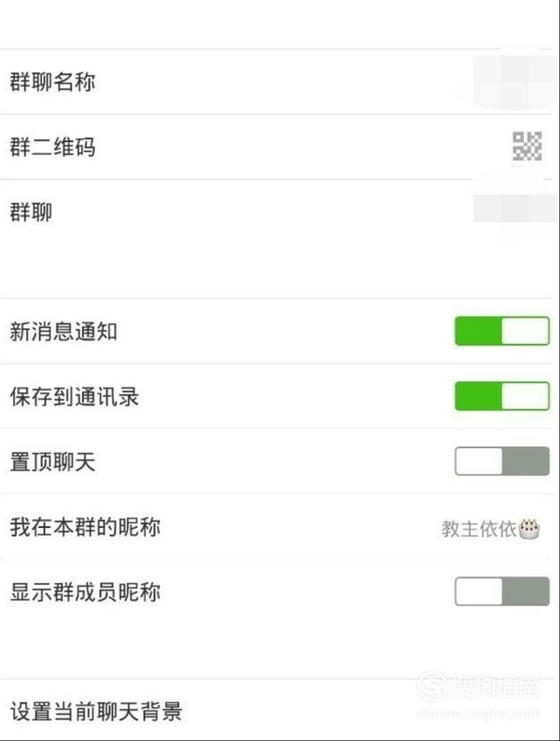Open the group QR code icon

pyautogui.click(x=527, y=146)
